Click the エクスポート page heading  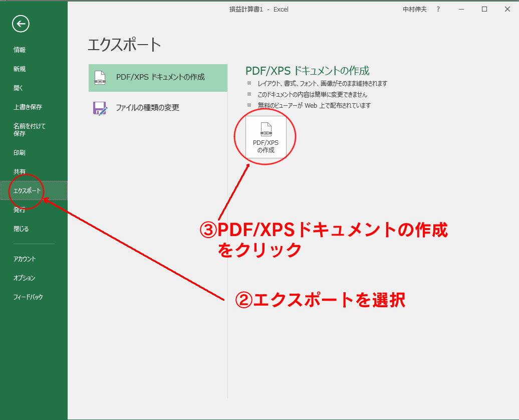click(124, 45)
